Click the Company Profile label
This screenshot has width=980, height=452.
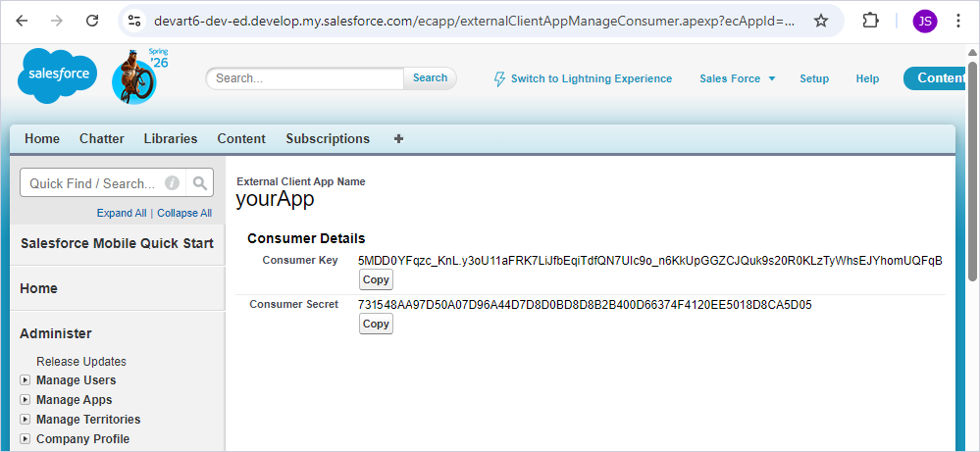coord(82,439)
